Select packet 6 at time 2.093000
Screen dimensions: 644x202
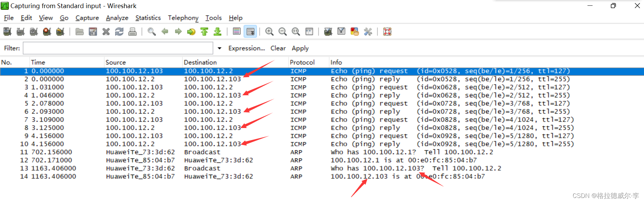click(x=322, y=111)
